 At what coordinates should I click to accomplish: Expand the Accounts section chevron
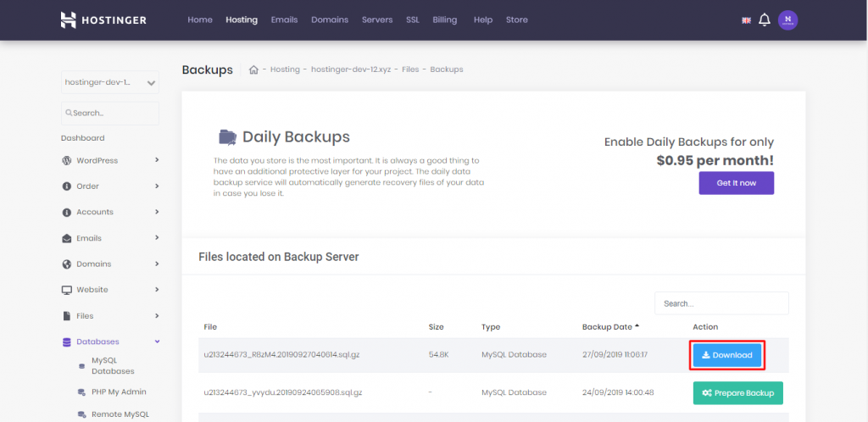(157, 211)
